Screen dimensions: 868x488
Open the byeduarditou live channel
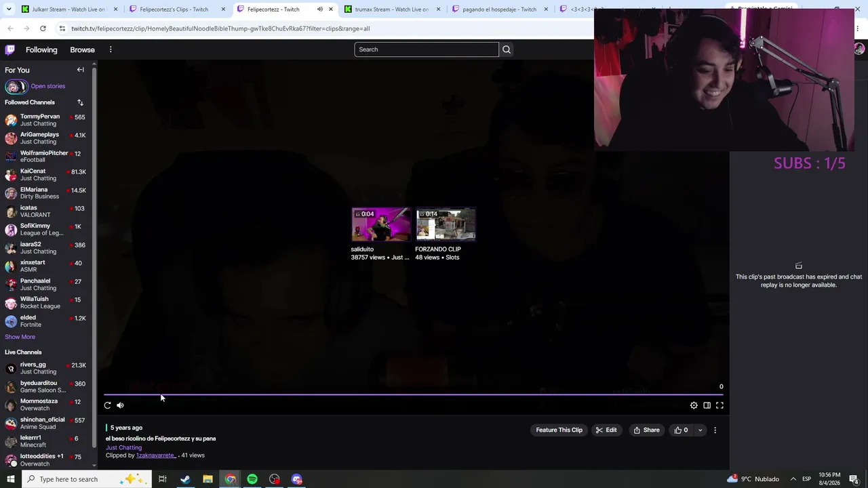tap(45, 386)
